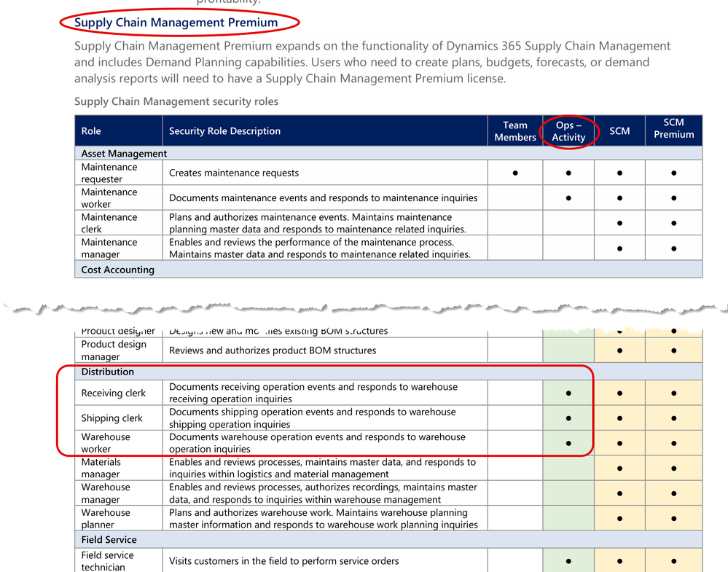Click 'Documents maintenance events' description cell
The height and width of the screenshot is (572, 728).
[325, 197]
